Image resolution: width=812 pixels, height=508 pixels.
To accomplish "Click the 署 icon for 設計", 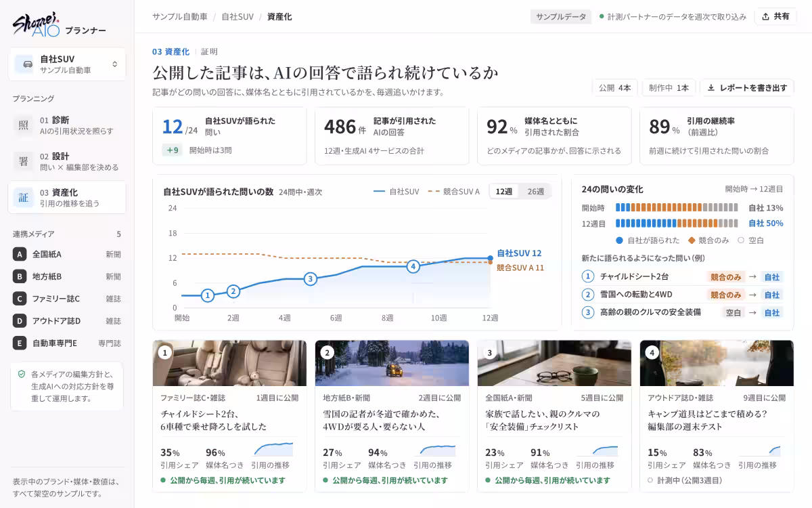I will [x=24, y=161].
